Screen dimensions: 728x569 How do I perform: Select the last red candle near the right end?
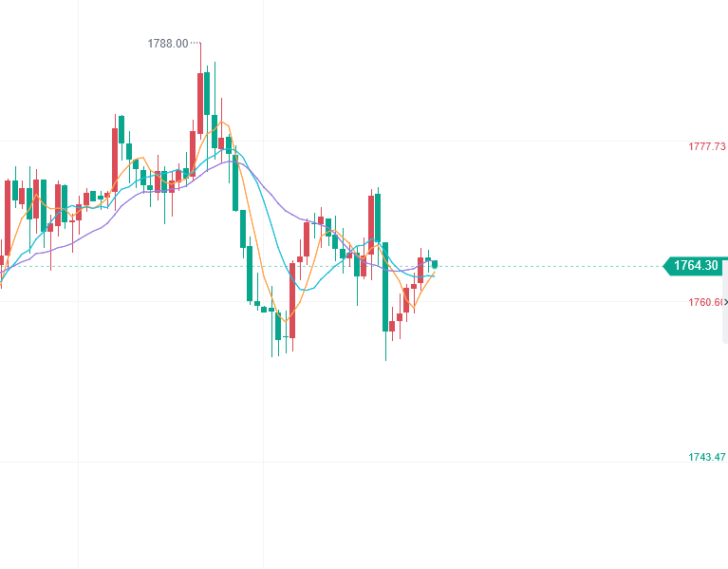420,270
